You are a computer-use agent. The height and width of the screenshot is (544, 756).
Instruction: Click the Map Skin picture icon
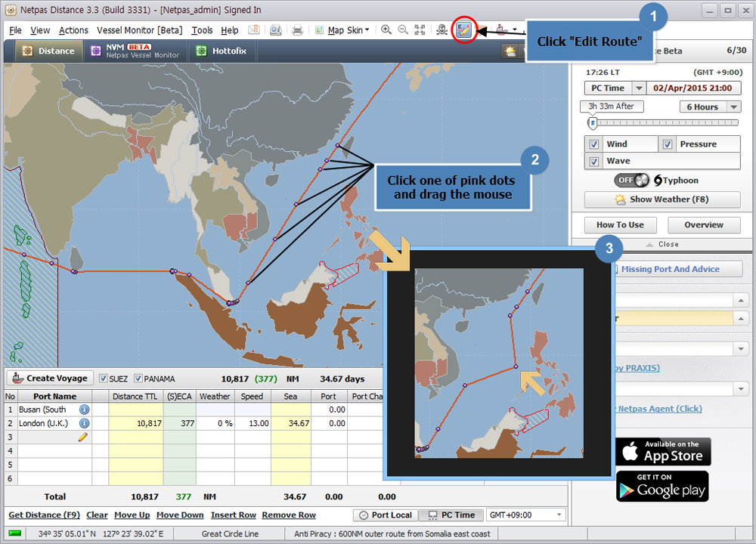(319, 30)
